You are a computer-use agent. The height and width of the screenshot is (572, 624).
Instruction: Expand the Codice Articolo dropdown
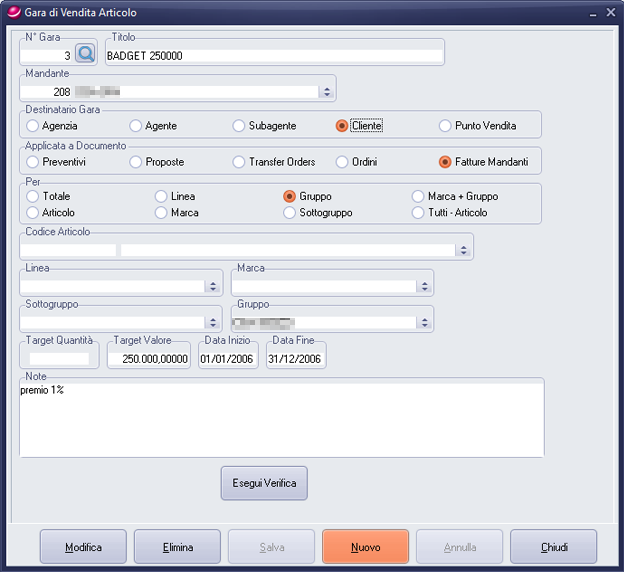[x=463, y=250]
